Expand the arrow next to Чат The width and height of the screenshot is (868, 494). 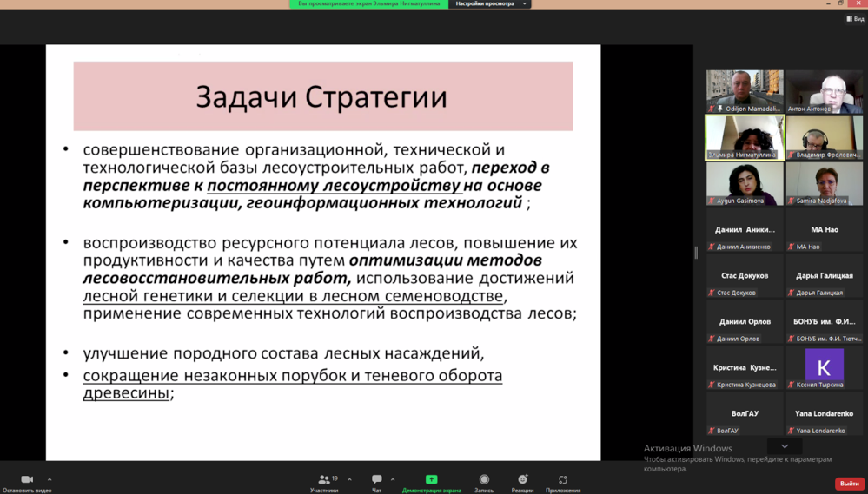coord(393,479)
